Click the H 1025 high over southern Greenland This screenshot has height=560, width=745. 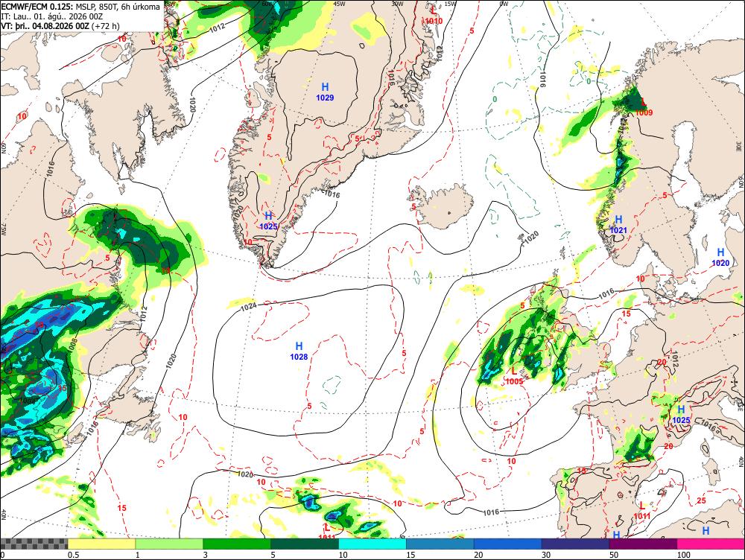[268, 221]
